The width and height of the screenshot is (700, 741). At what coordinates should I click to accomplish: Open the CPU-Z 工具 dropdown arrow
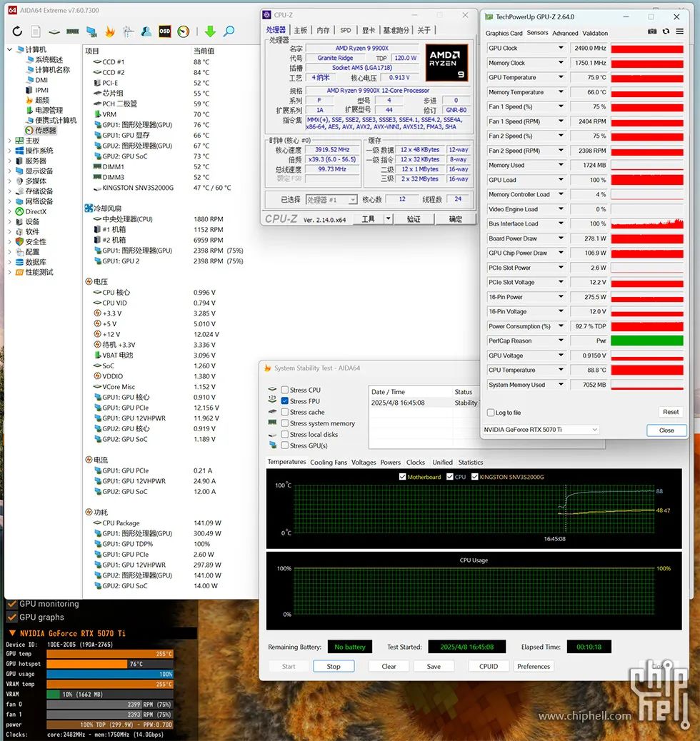tap(389, 219)
